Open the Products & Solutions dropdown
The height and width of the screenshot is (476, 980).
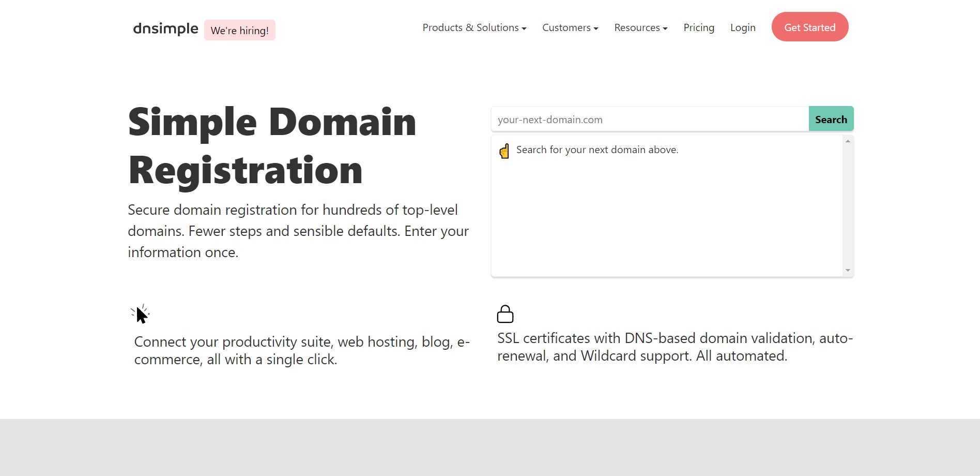(x=474, y=27)
